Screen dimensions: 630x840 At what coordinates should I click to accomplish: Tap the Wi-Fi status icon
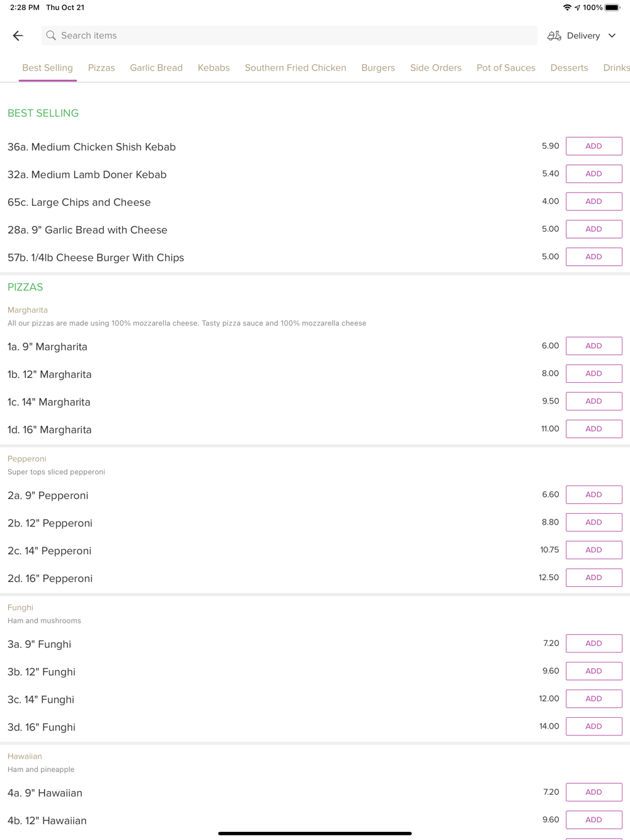[567, 8]
